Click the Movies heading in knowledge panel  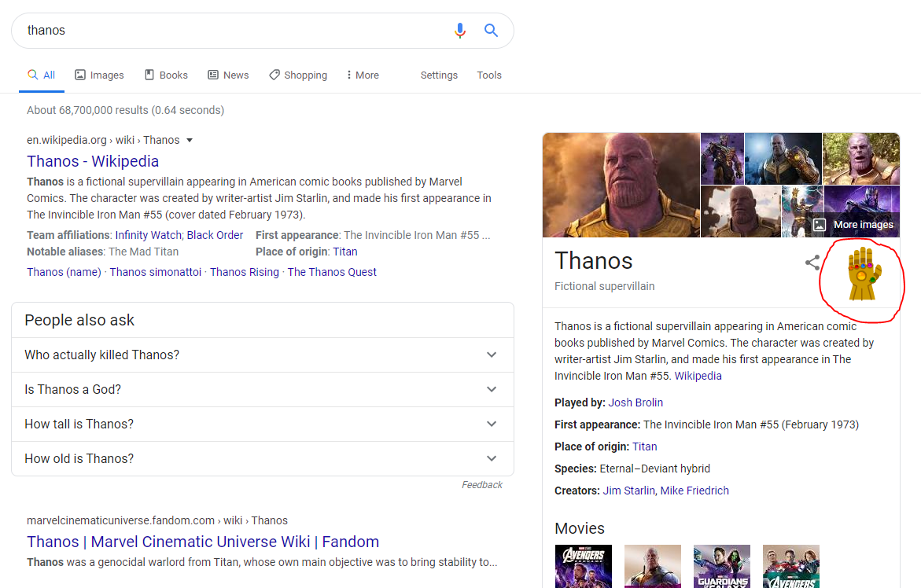point(579,529)
